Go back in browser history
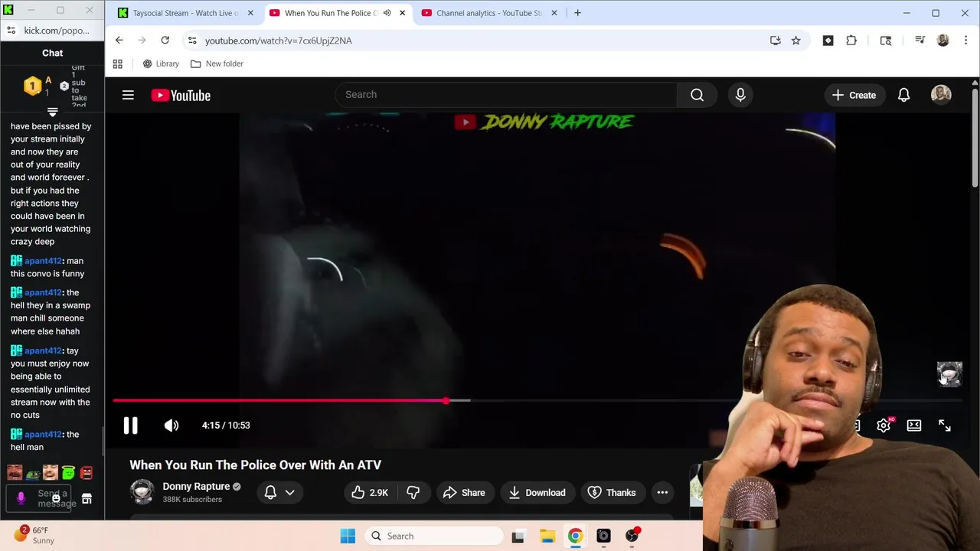980x551 pixels. (119, 41)
